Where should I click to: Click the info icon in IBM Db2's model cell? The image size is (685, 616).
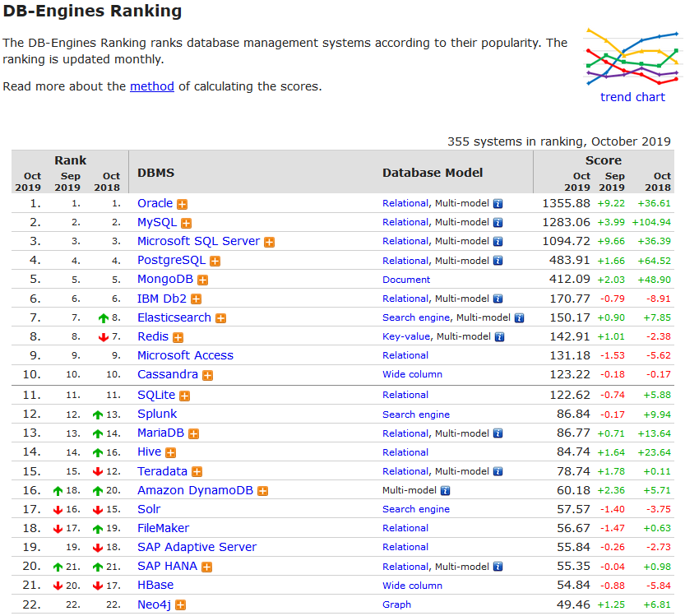498,299
